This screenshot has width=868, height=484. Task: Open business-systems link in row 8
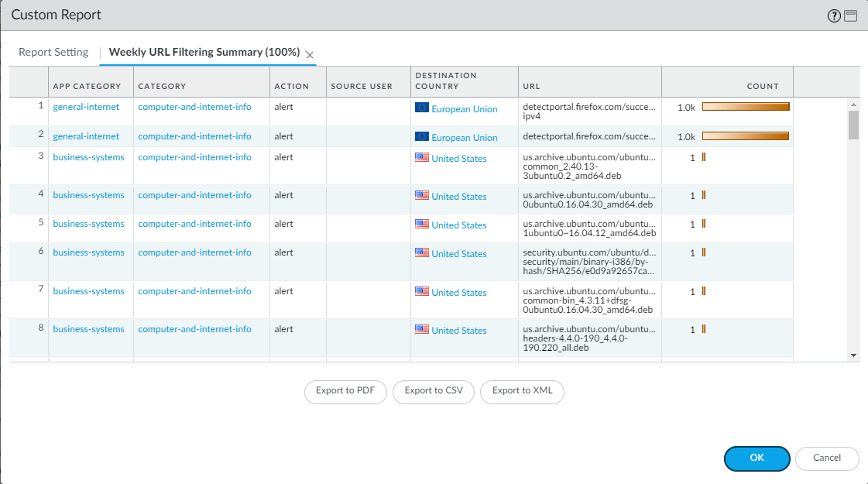[88, 329]
